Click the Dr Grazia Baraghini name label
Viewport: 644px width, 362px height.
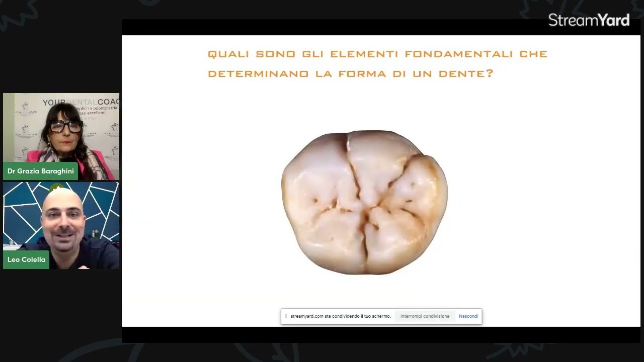(41, 171)
